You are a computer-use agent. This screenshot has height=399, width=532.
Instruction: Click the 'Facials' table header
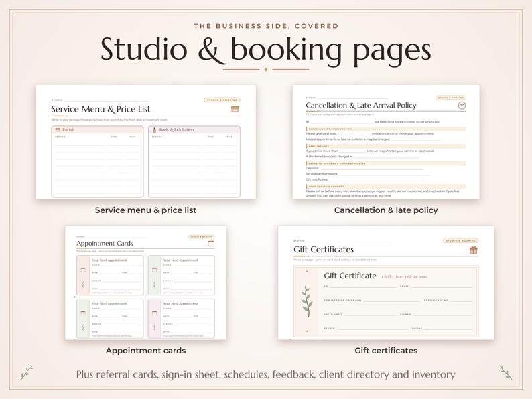pos(97,129)
